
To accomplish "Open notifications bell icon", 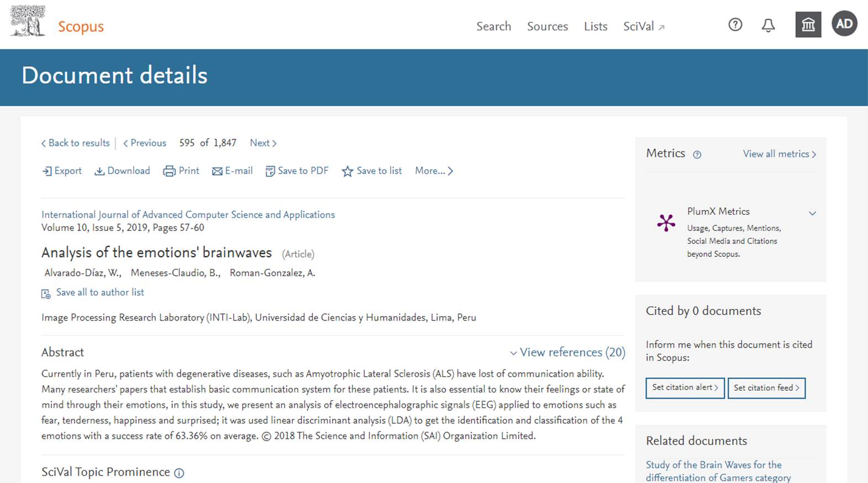I will [x=768, y=25].
